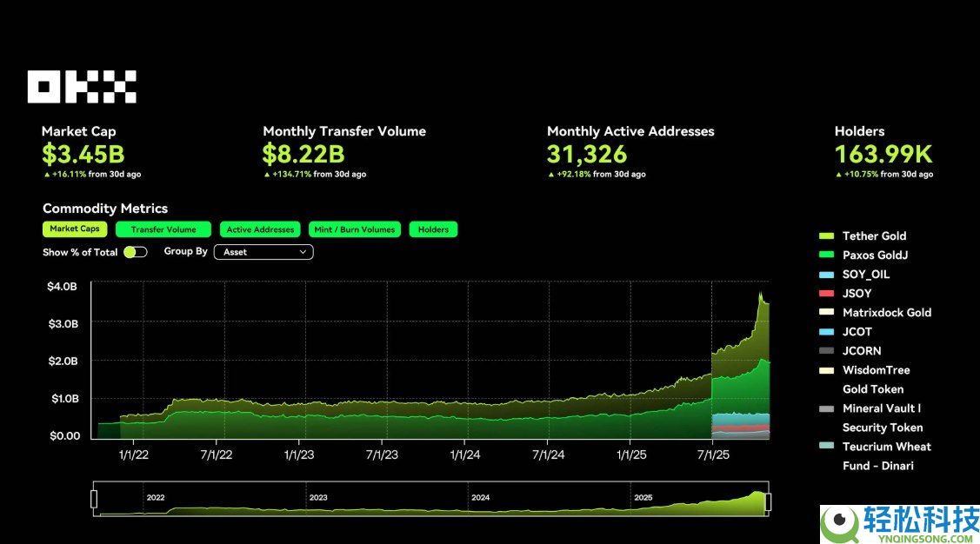Image resolution: width=980 pixels, height=544 pixels.
Task: Toggle Paxos Gold legend swatch
Action: (x=826, y=255)
